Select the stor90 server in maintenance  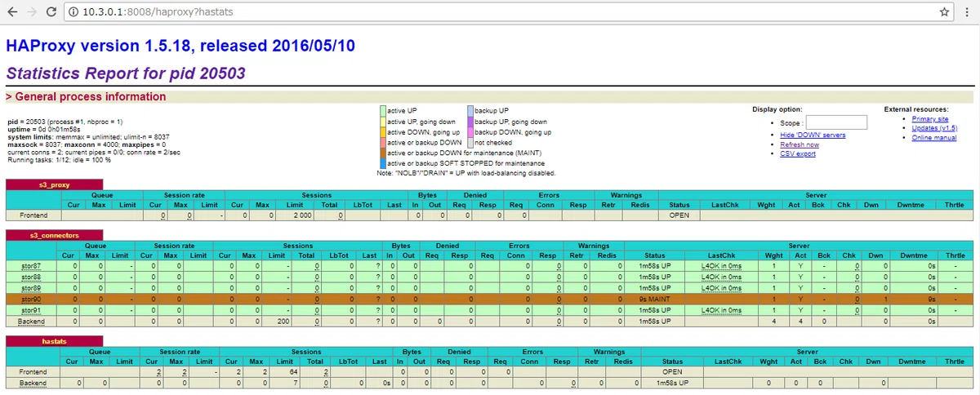(x=31, y=300)
